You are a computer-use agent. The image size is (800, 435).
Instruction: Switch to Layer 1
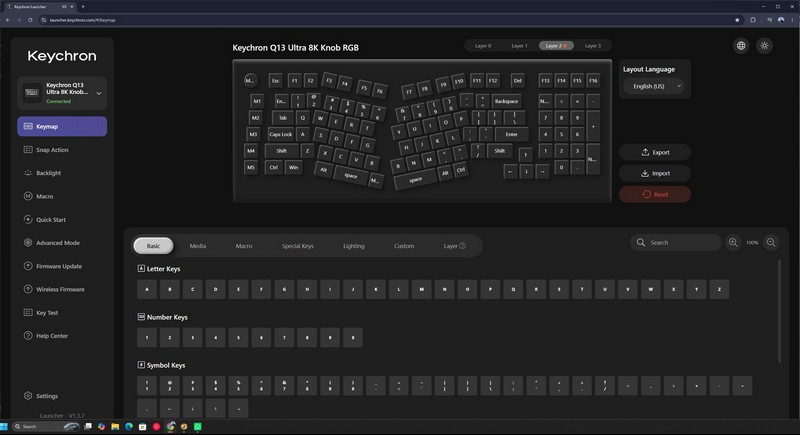pyautogui.click(x=519, y=46)
